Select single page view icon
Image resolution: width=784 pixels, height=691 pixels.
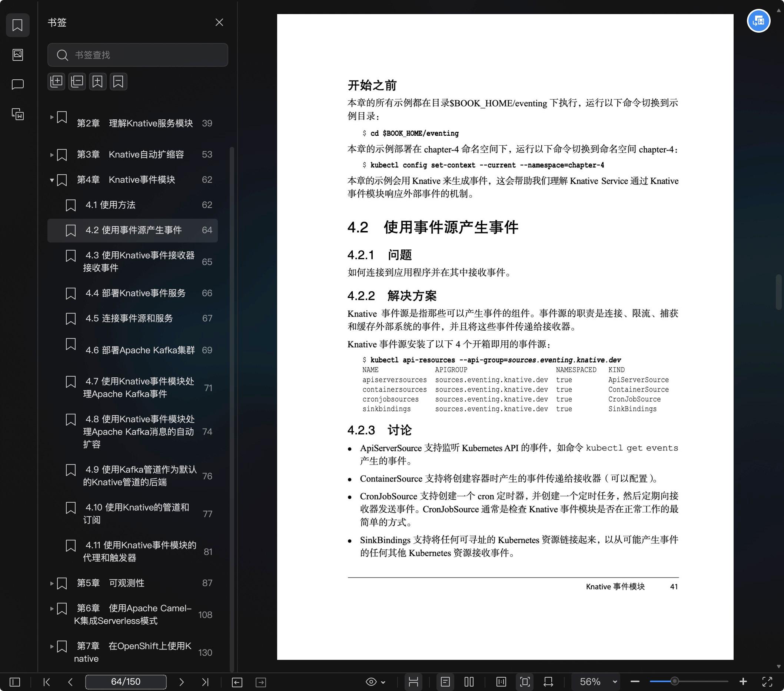coord(445,682)
